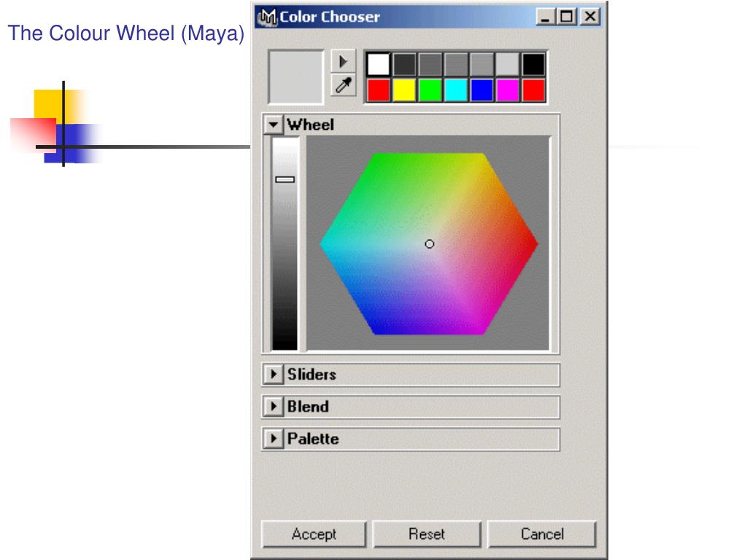
Task: Pick the green swatch
Action: click(430, 90)
